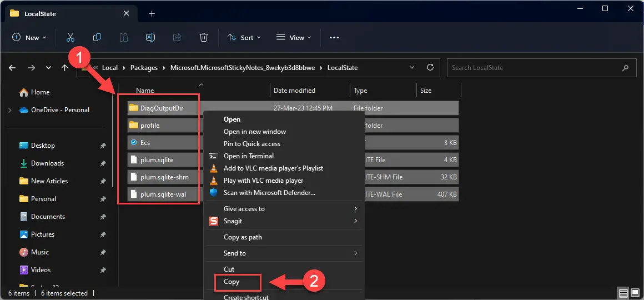Screen dimensions: 644x300
Task: Expand the Give access to submenu
Action: coord(356,209)
